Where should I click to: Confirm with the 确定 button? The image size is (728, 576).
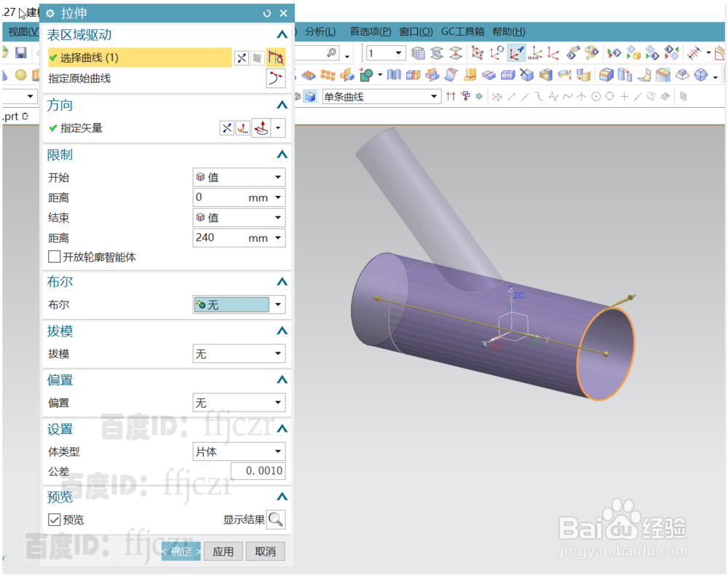pos(181,551)
